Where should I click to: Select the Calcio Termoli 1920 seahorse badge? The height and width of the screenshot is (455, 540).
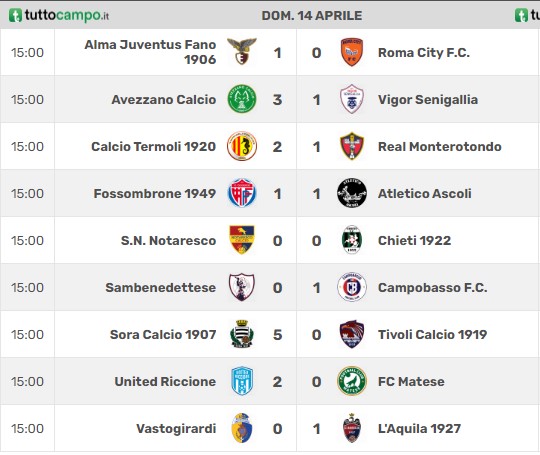click(242, 146)
